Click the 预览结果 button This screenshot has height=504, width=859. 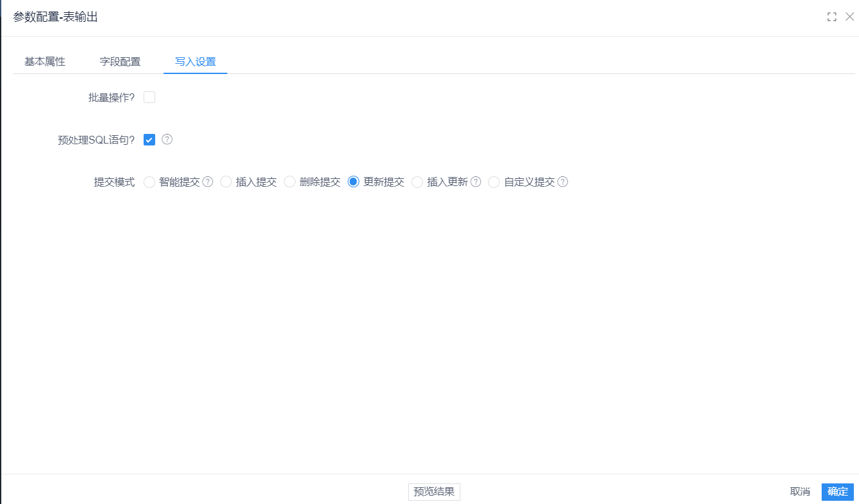tap(434, 492)
